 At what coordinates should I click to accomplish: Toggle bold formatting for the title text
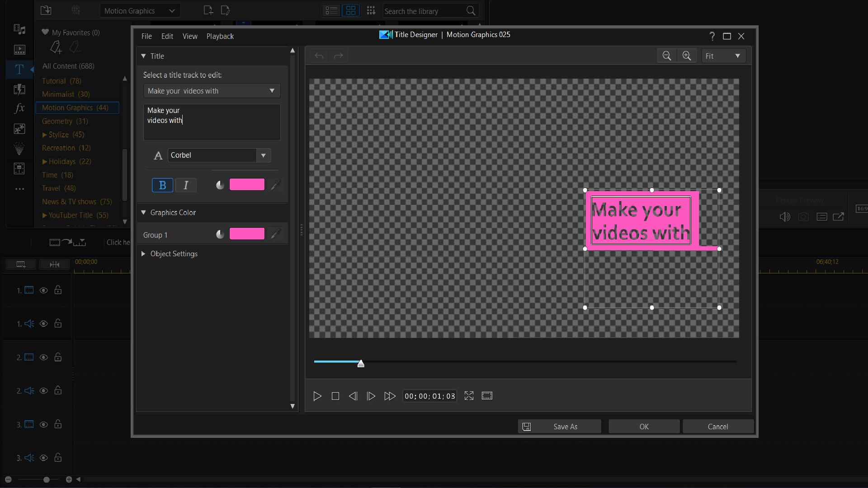click(162, 185)
